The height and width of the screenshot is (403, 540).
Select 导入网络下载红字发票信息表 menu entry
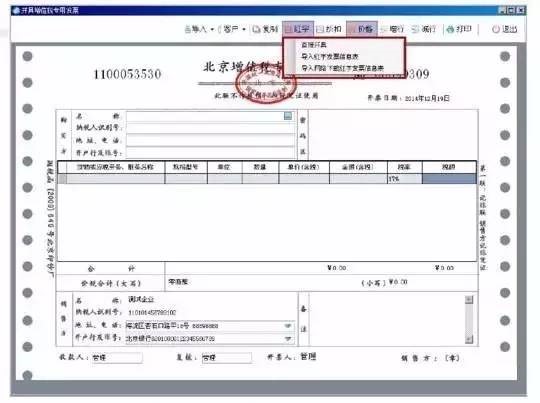[x=342, y=68]
